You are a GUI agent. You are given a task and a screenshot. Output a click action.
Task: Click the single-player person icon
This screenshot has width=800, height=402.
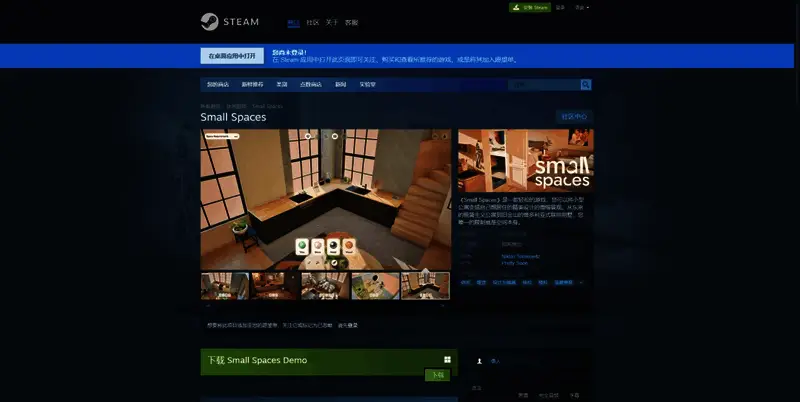click(480, 361)
